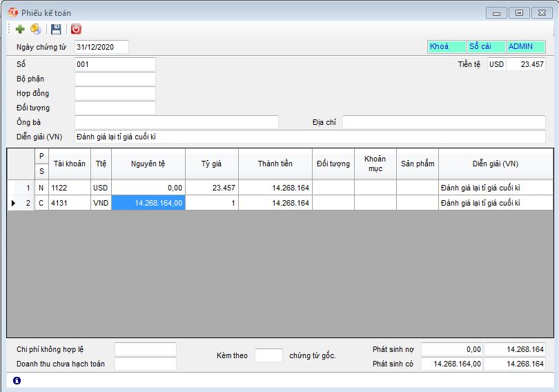Screen dimensions: 559x392
Task: Click the Kèm theo number field
Action: pos(269,355)
